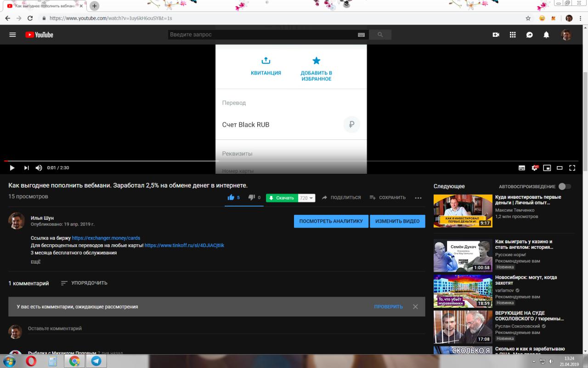Open the three-dot more actions menu
This screenshot has height=368, width=588.
pos(418,198)
